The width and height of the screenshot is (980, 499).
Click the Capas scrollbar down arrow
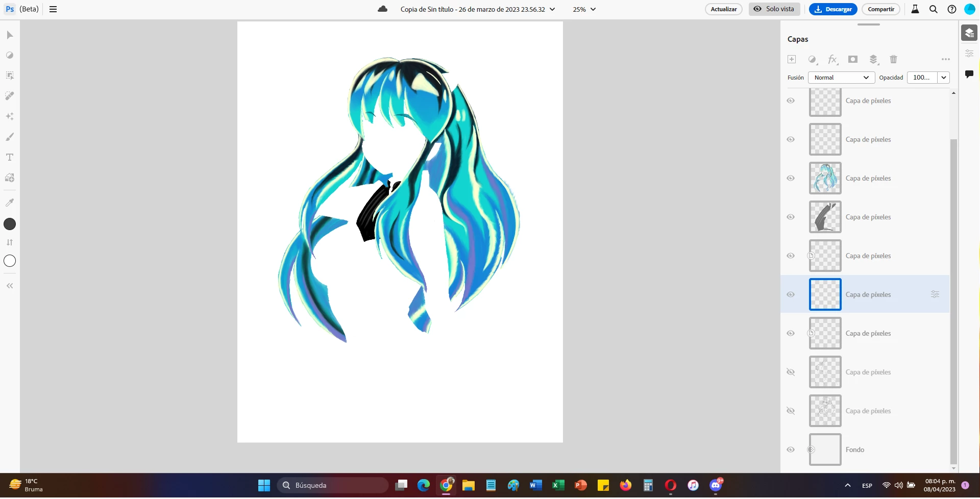click(x=953, y=468)
